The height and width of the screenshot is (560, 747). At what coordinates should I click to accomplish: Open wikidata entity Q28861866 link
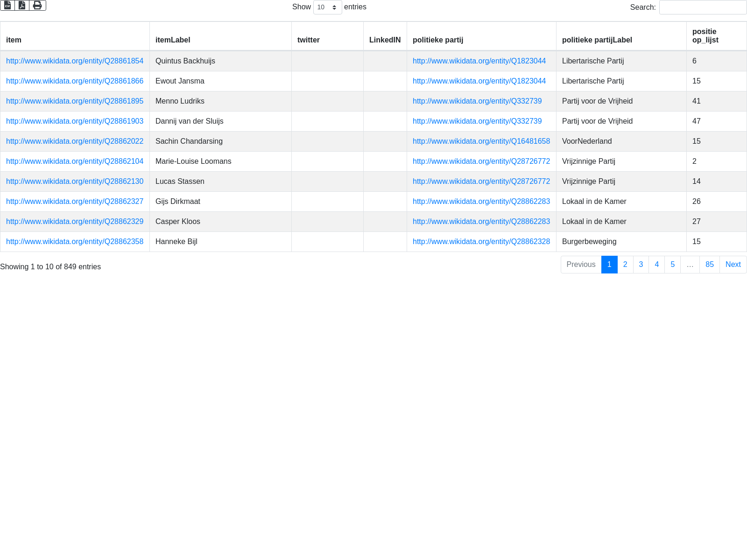pos(75,81)
